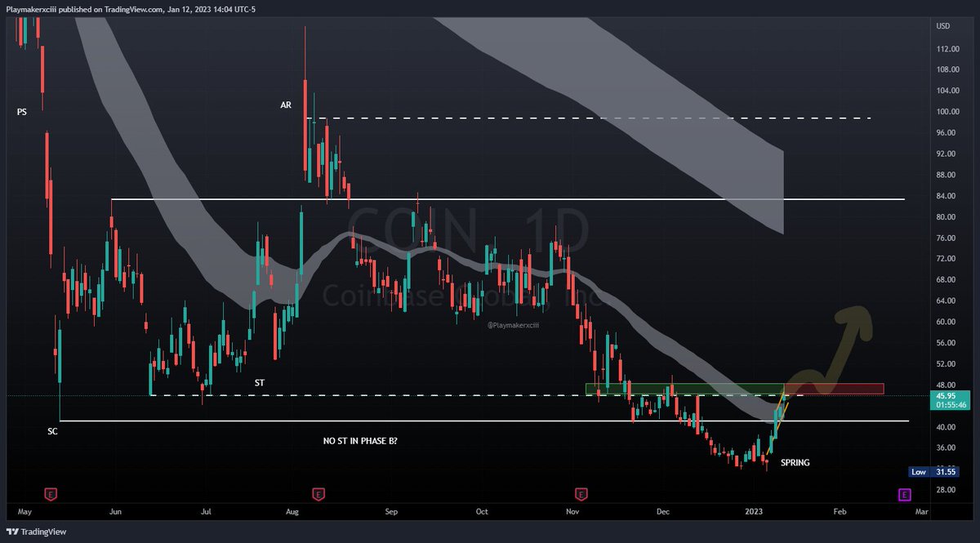Open the purple upcoming earnings E marker
Image resolution: width=980 pixels, height=543 pixels.
tap(904, 493)
